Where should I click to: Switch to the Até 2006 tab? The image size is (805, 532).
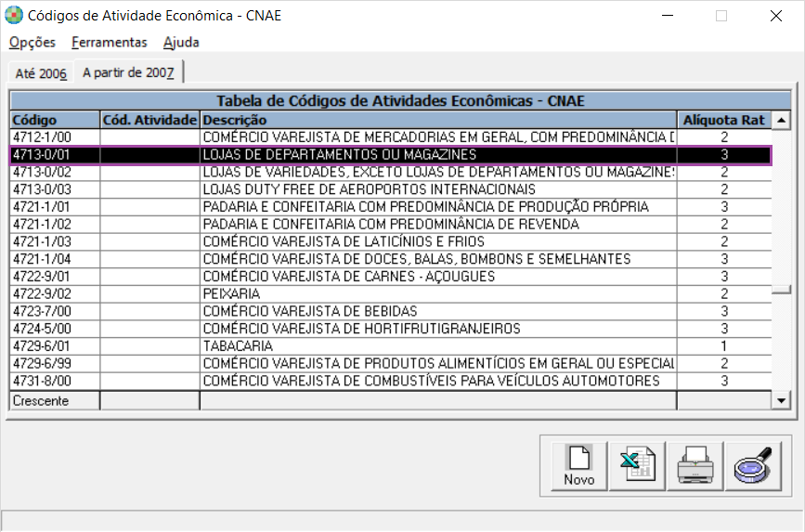click(41, 74)
